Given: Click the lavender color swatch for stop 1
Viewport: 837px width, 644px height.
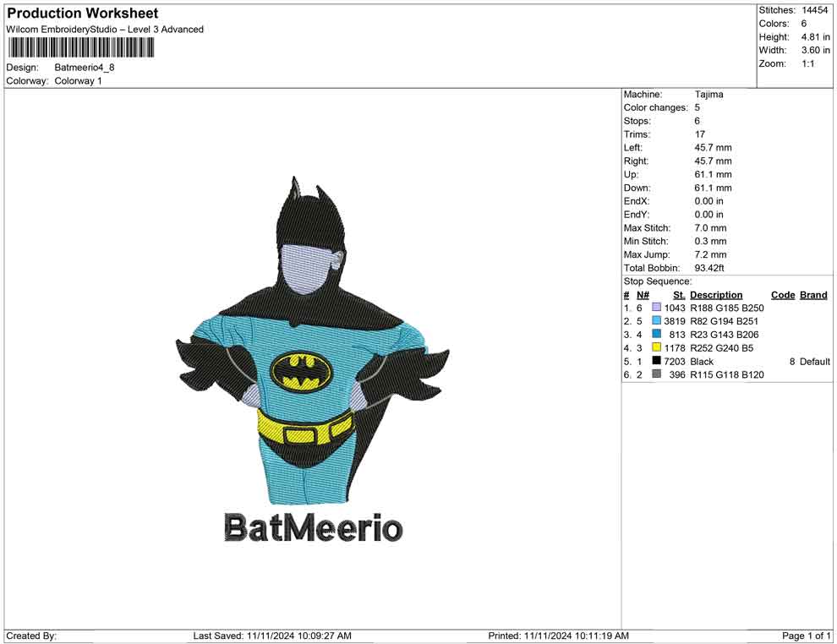Looking at the screenshot, I should (657, 308).
